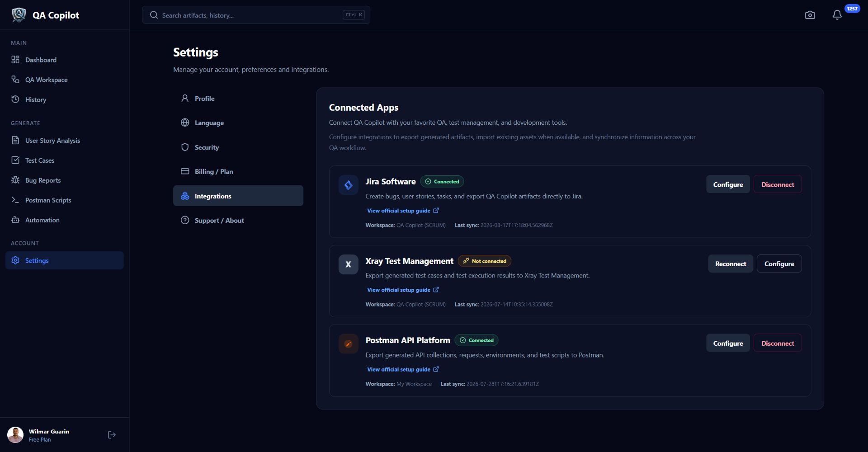
Task: Click the Automation robot icon
Action: [x=15, y=220]
